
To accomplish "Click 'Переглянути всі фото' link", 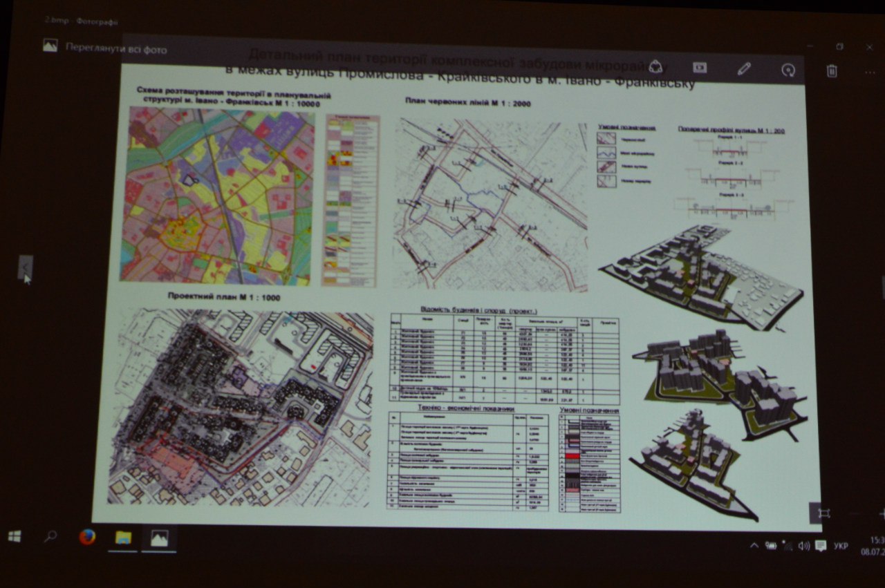I will pos(115,49).
